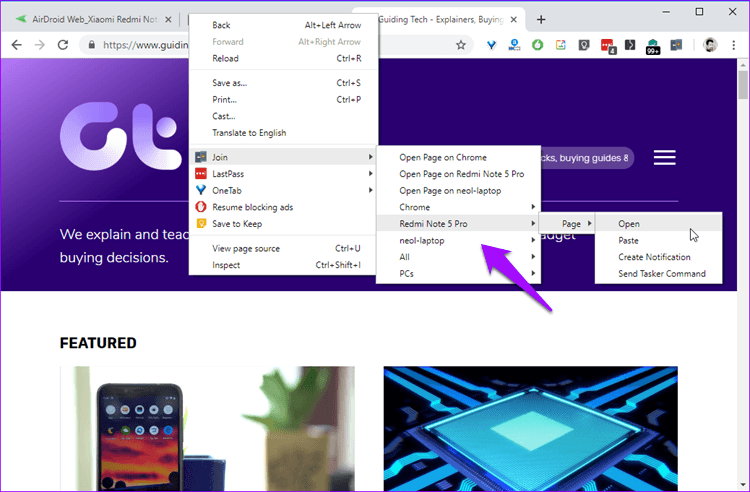This screenshot has width=750, height=492.
Task: Select Send Tasker Command option
Action: click(x=659, y=274)
